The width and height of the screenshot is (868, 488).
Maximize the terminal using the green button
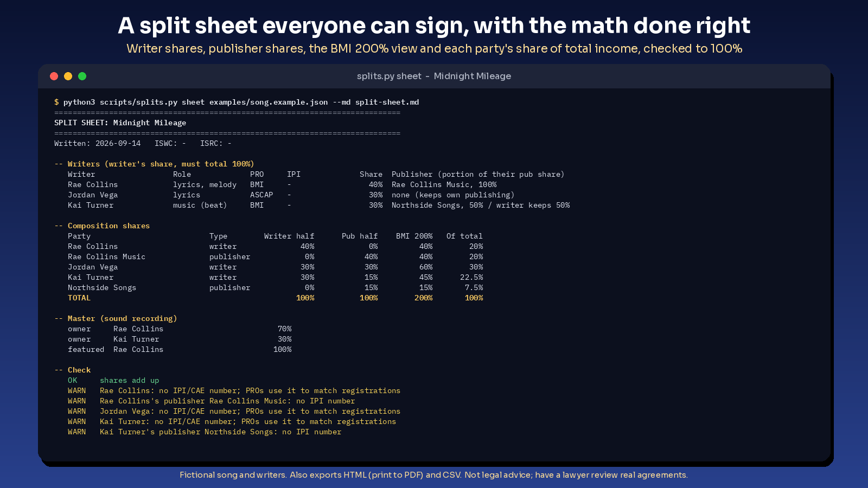pos(82,76)
